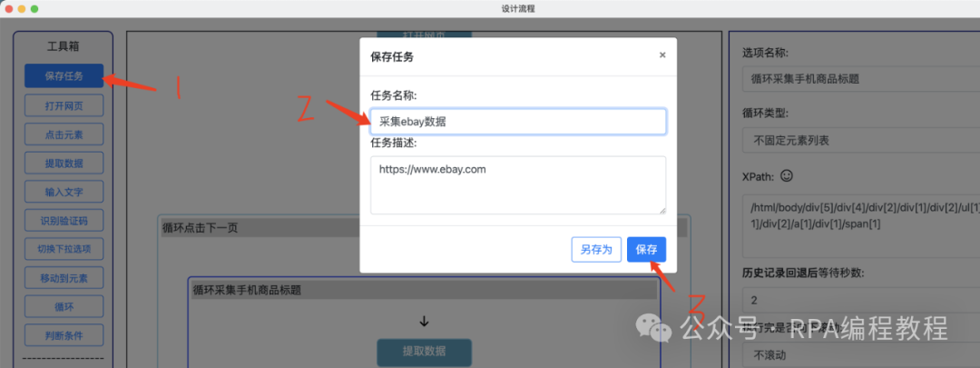Select the 循环 tool

pos(64,307)
